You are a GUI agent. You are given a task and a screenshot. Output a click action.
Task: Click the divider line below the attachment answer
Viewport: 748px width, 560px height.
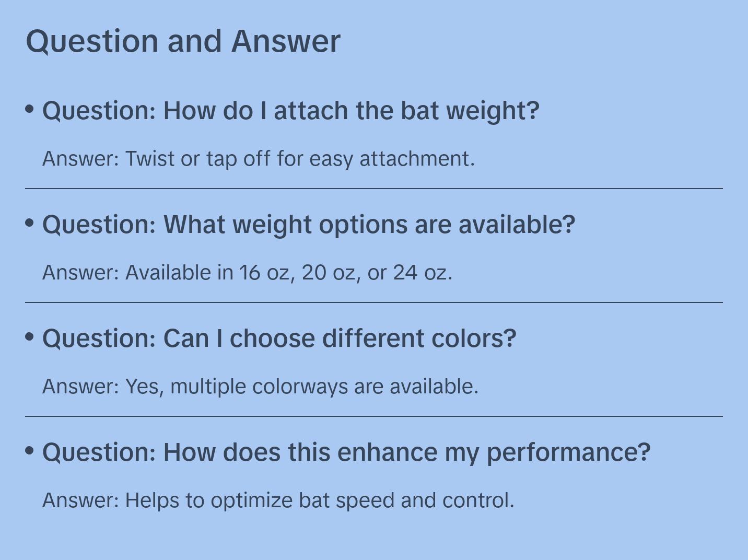[x=374, y=189]
